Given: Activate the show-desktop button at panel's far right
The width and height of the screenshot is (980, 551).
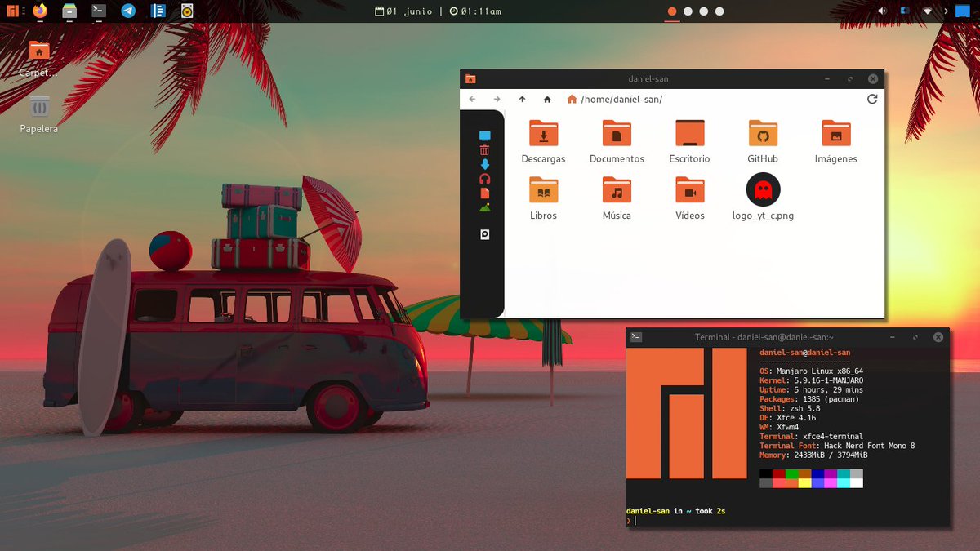Looking at the screenshot, I should coord(964,11).
